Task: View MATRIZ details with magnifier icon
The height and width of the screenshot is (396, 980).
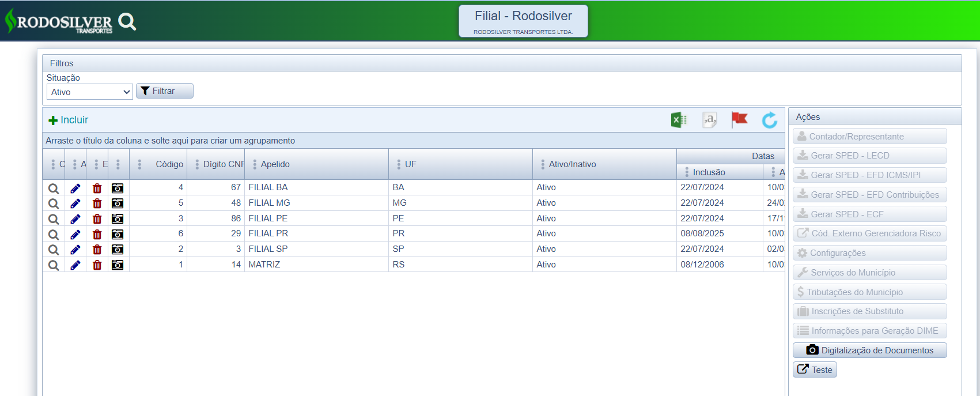Action: coord(54,265)
